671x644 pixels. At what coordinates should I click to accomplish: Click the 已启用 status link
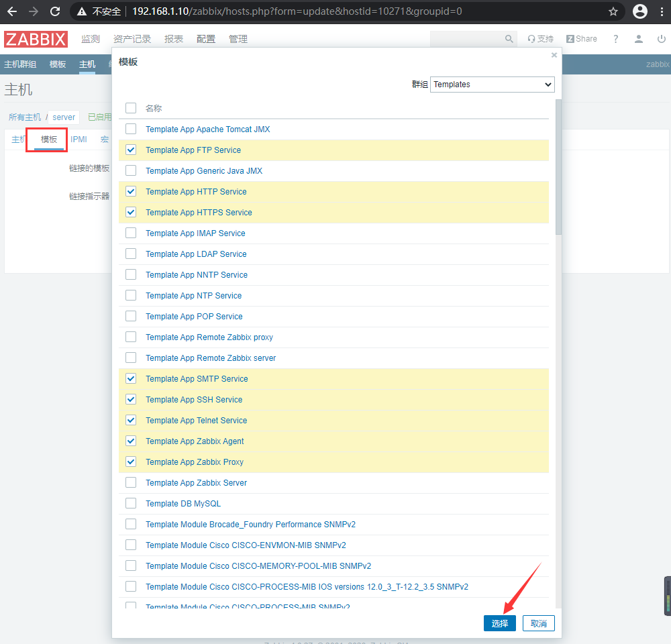pyautogui.click(x=100, y=117)
